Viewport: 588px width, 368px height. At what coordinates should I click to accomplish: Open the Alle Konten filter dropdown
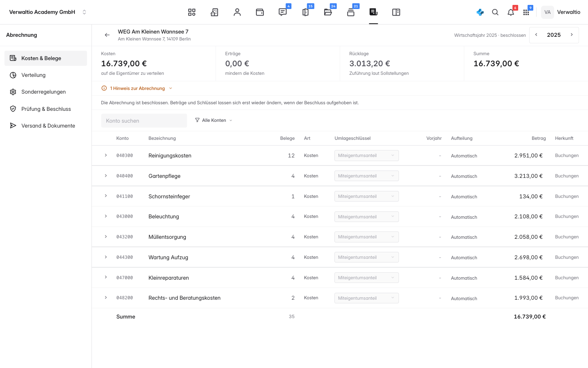(214, 120)
